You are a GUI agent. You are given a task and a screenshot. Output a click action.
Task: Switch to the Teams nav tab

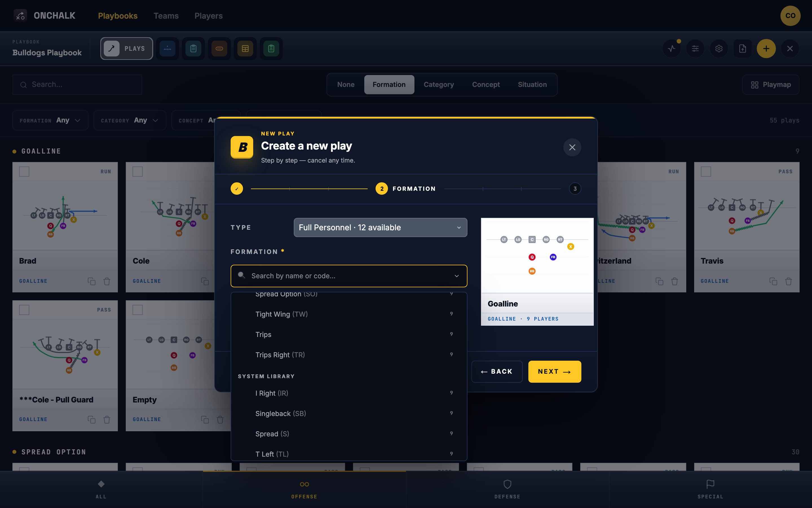click(x=166, y=16)
